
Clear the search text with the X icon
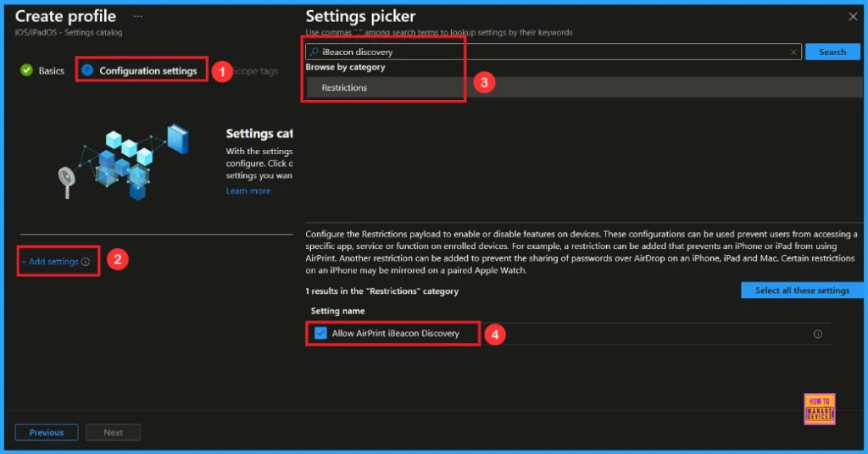pyautogui.click(x=793, y=52)
